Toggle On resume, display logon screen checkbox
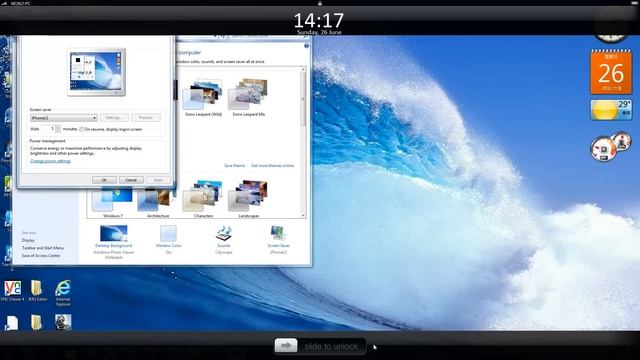 point(82,129)
